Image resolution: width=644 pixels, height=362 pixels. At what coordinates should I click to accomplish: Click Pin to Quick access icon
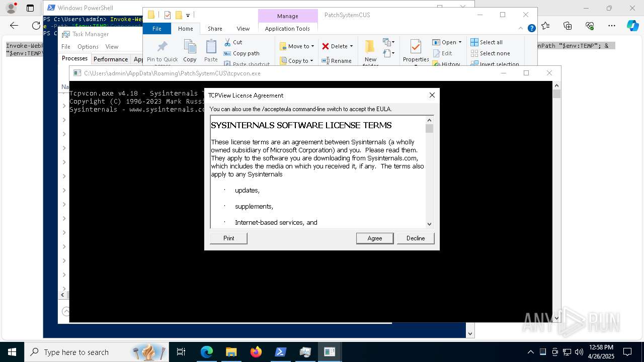pyautogui.click(x=162, y=52)
